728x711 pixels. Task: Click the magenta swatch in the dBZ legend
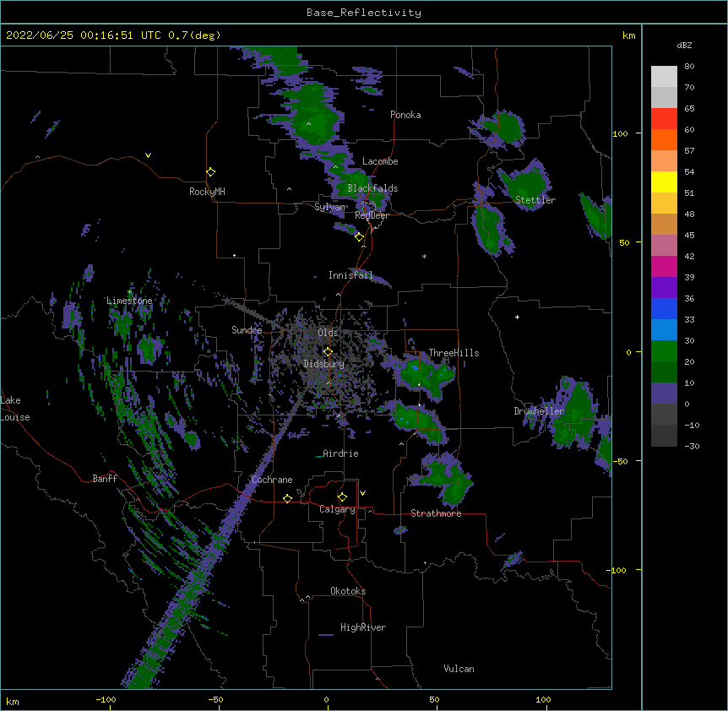[664, 266]
